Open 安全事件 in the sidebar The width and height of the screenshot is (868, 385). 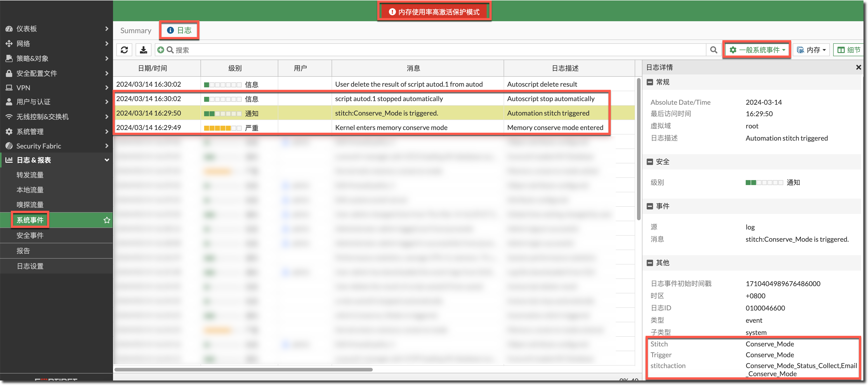pyautogui.click(x=30, y=235)
